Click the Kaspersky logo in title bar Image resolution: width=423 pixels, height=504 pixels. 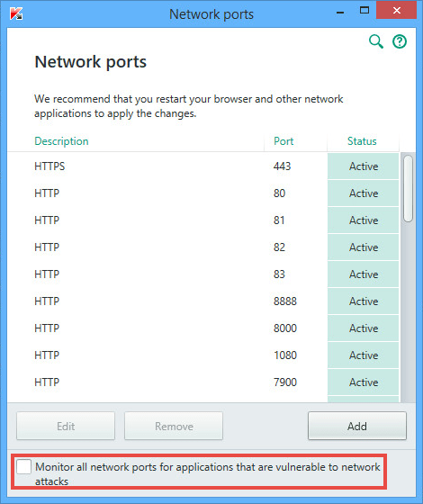click(16, 13)
